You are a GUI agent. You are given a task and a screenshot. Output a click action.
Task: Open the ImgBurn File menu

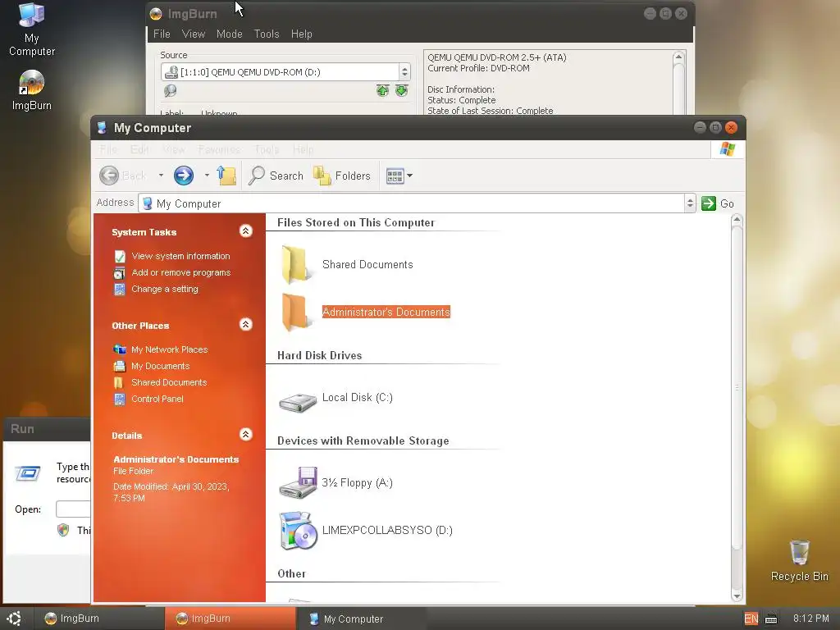pos(162,34)
